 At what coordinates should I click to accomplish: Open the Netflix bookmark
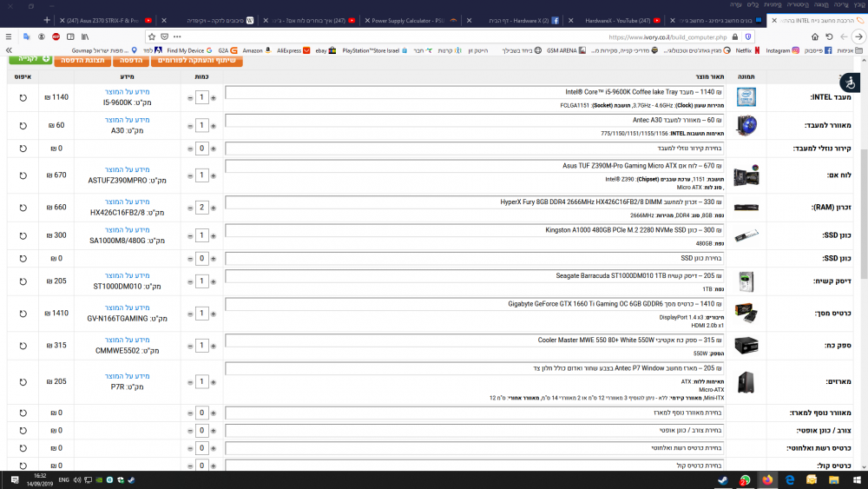point(748,50)
